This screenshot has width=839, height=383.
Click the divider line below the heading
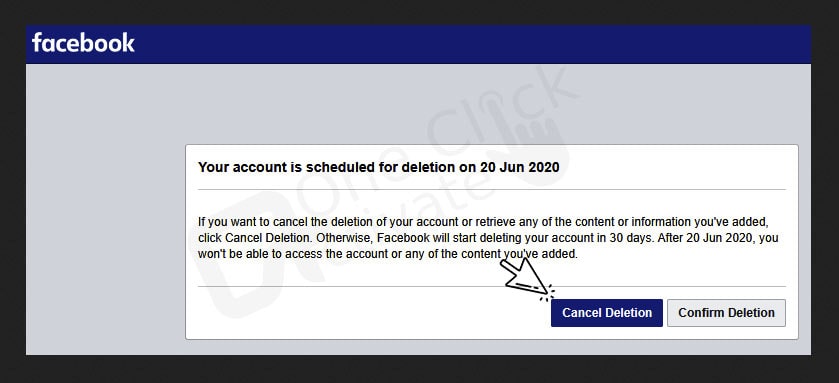[492, 189]
